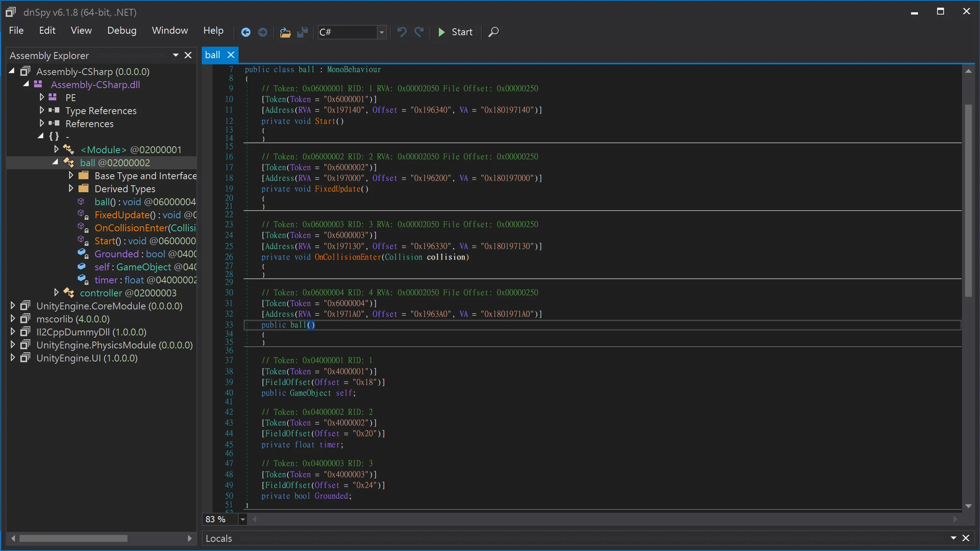
Task: Open a file with the folder icon
Action: (285, 32)
